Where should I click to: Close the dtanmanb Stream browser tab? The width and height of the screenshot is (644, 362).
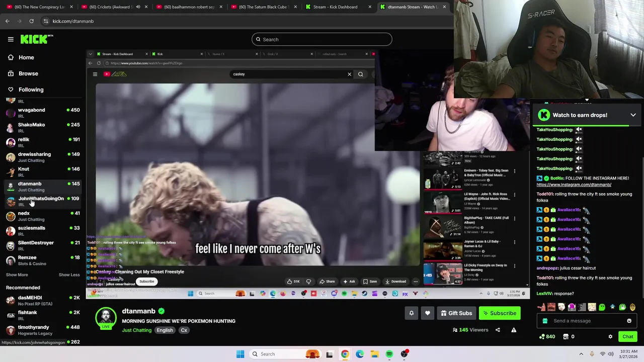pyautogui.click(x=444, y=7)
